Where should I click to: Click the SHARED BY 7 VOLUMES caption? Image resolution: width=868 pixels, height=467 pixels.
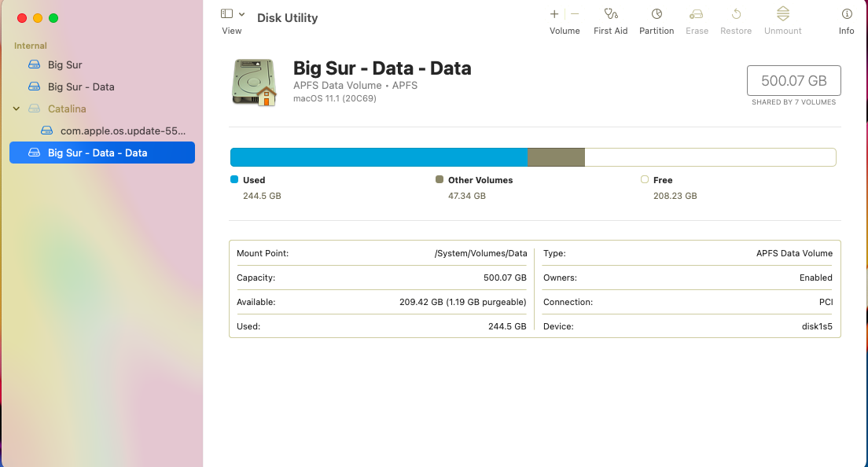click(794, 101)
